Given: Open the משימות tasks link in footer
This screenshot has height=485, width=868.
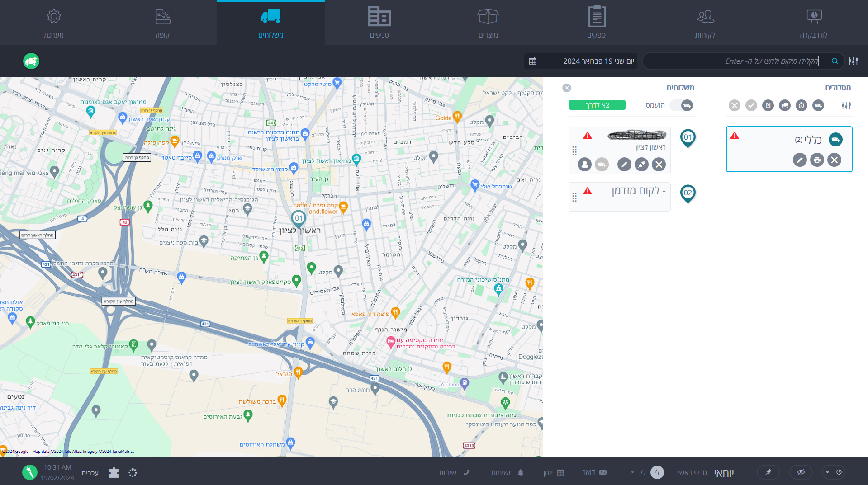Looking at the screenshot, I should coord(507,472).
